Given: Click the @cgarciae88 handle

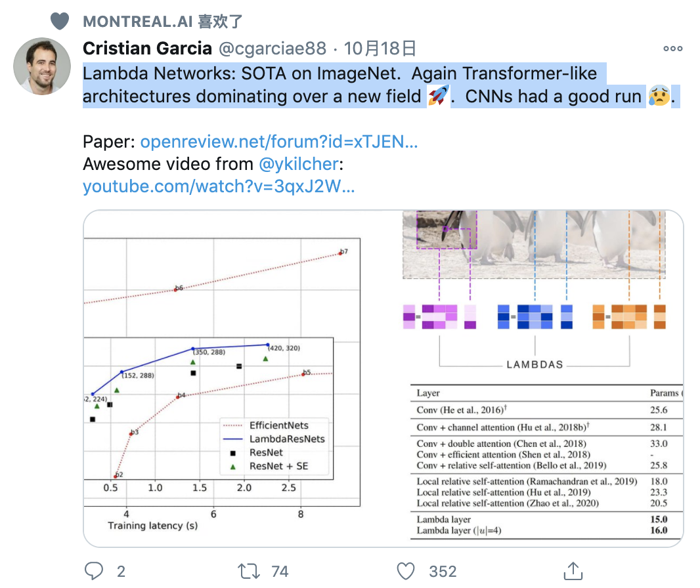Looking at the screenshot, I should pyautogui.click(x=272, y=49).
